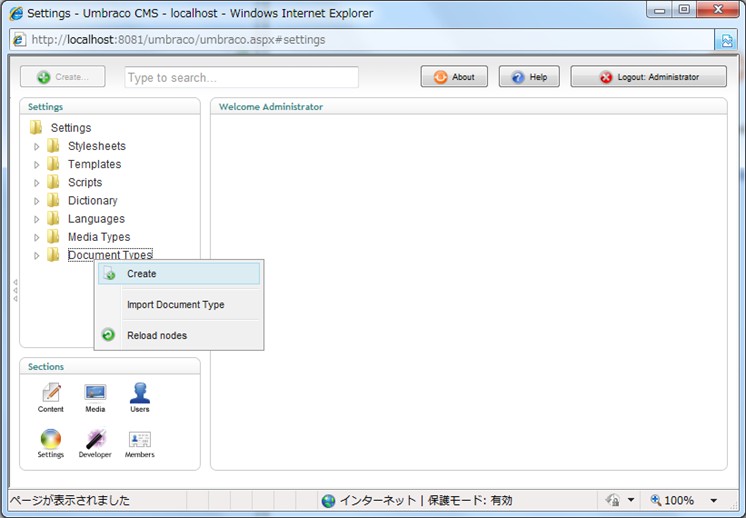Viewport: 746px width, 518px height.
Task: Open the Content section icon
Action: [51, 393]
